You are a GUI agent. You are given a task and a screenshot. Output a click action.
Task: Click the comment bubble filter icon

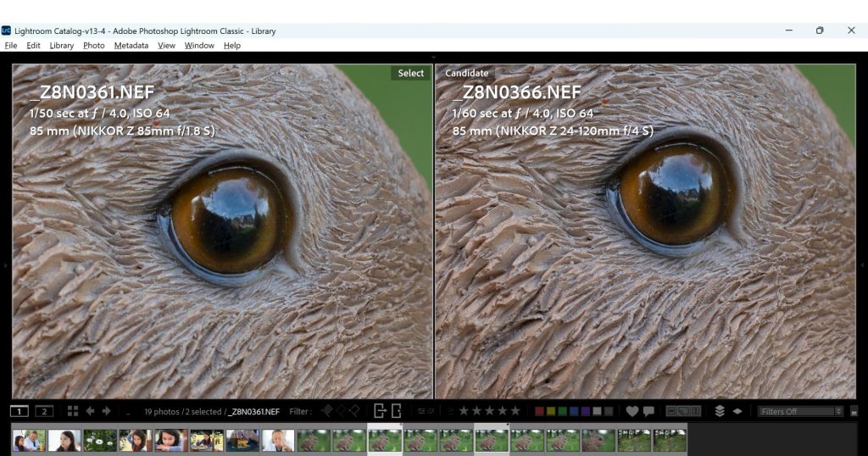tap(648, 411)
